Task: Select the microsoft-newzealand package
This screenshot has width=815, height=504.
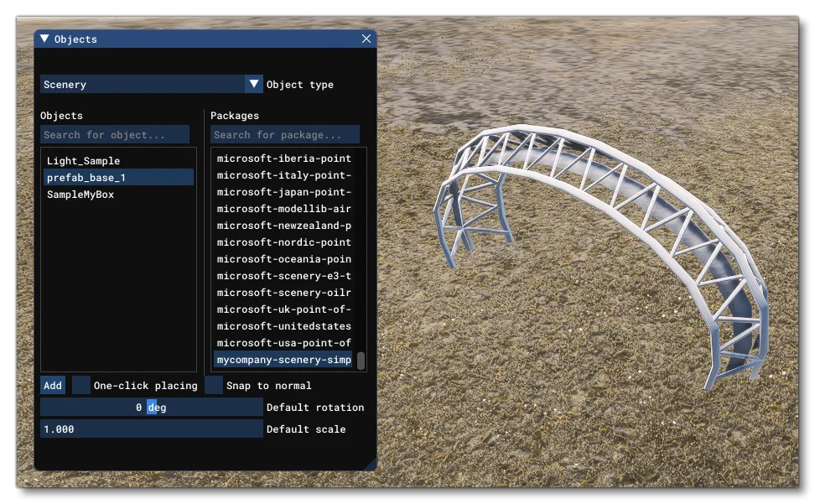Action: click(283, 226)
